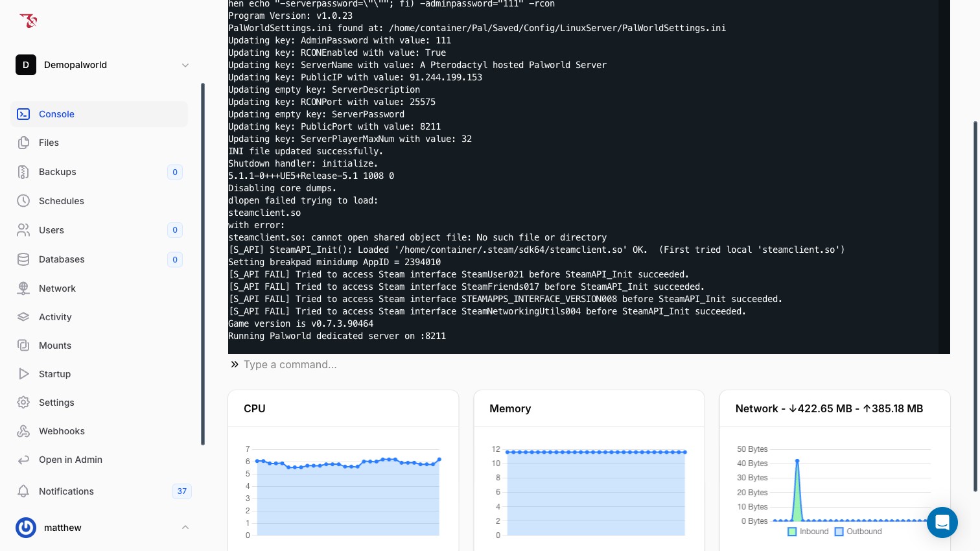980x551 pixels.
Task: Click the Files icon
Action: [23, 143]
